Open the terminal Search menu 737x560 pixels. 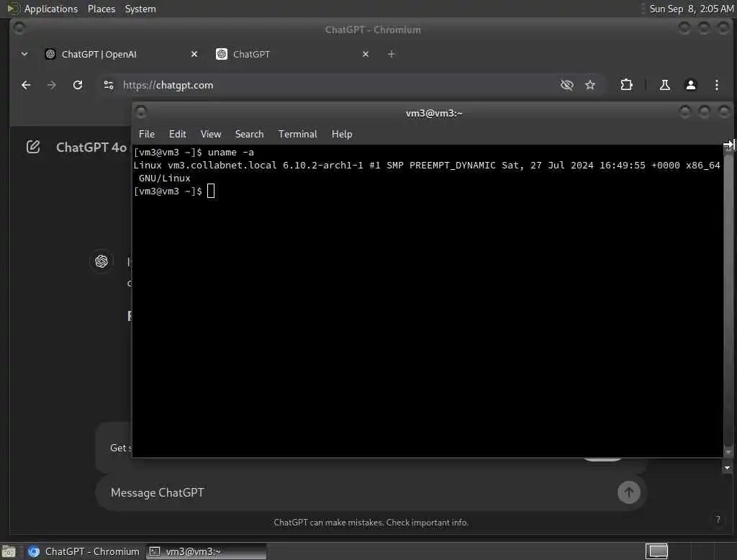249,134
